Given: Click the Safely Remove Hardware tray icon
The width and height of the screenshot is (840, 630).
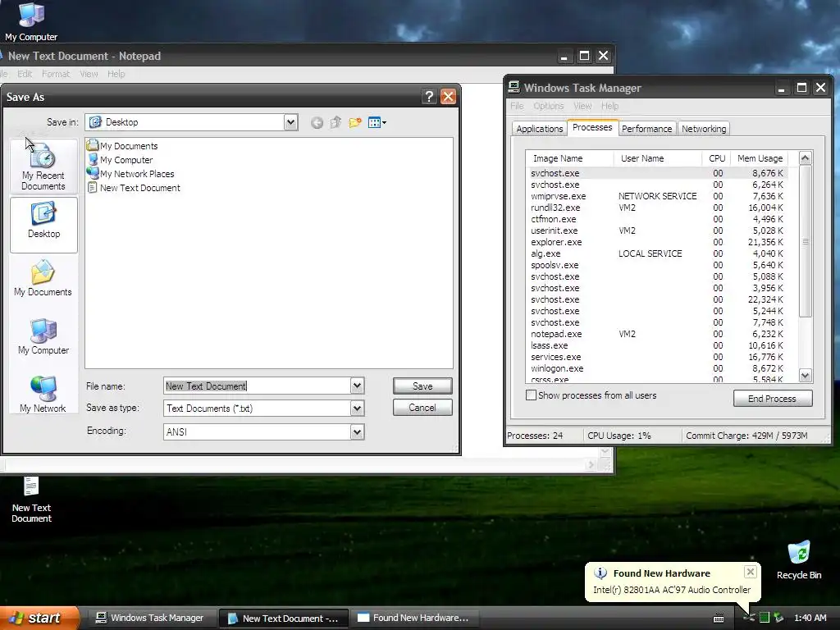Looking at the screenshot, I should click(779, 618).
